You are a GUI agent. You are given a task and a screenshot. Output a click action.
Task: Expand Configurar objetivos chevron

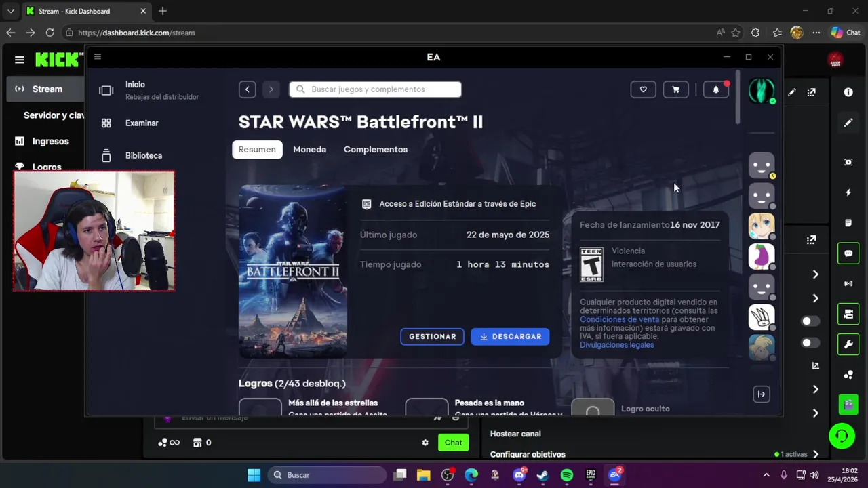[816, 454]
